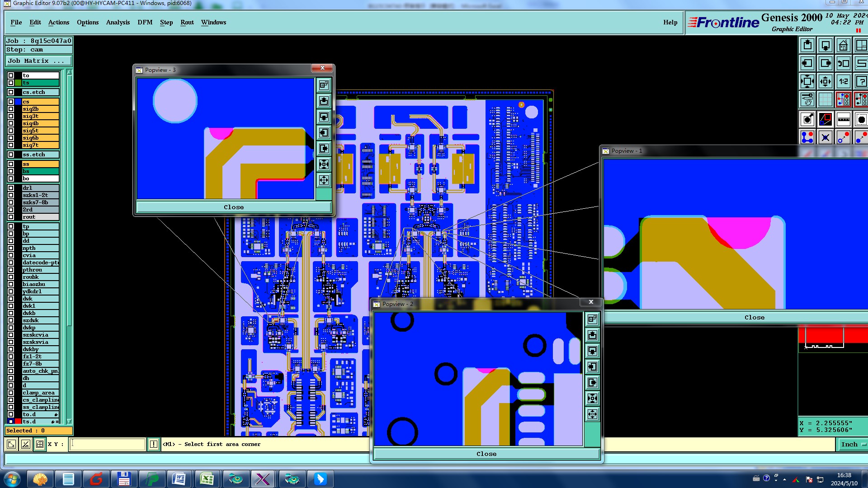Click the zoom out icon with small square
868x488 pixels.
click(826, 81)
